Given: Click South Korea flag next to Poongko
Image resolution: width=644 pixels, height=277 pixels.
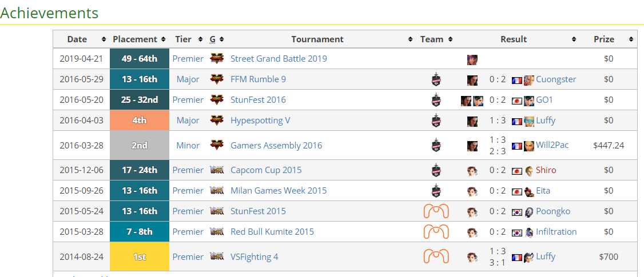Looking at the screenshot, I should coord(516,212).
